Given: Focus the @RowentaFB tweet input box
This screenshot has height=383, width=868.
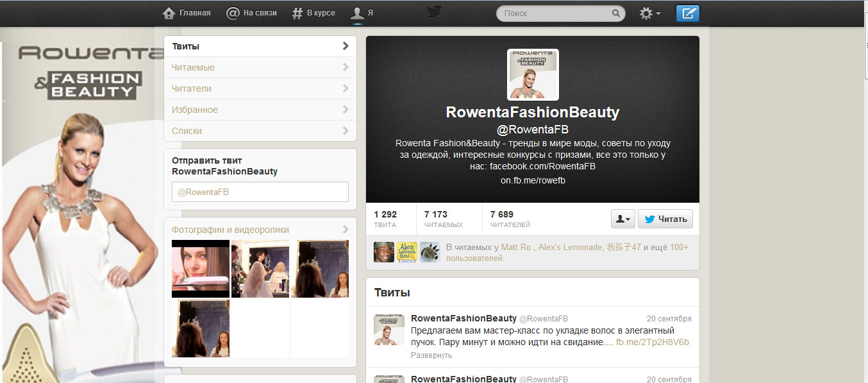Looking at the screenshot, I should (x=260, y=192).
